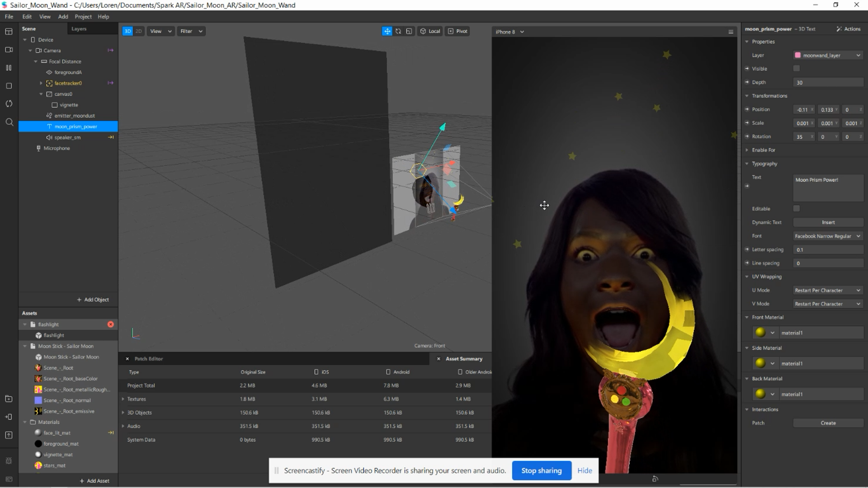Open the Font dropdown Facebook Narrow Regular

(x=828, y=236)
